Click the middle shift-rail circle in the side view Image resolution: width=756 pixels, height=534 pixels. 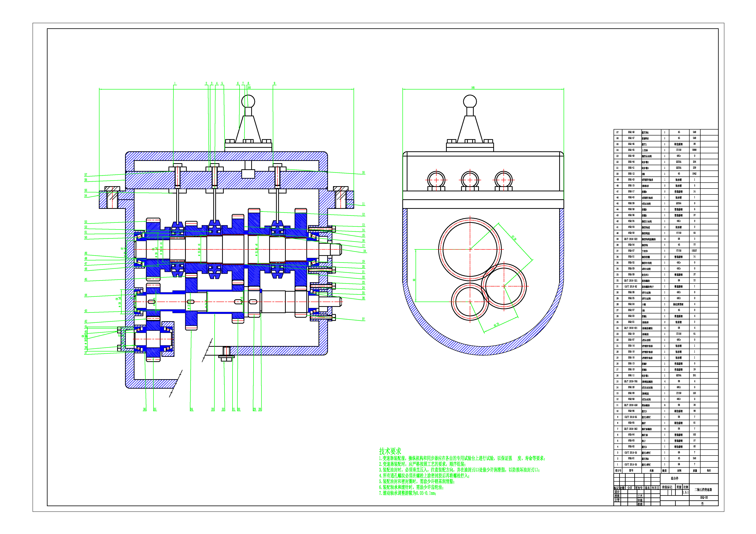point(470,180)
